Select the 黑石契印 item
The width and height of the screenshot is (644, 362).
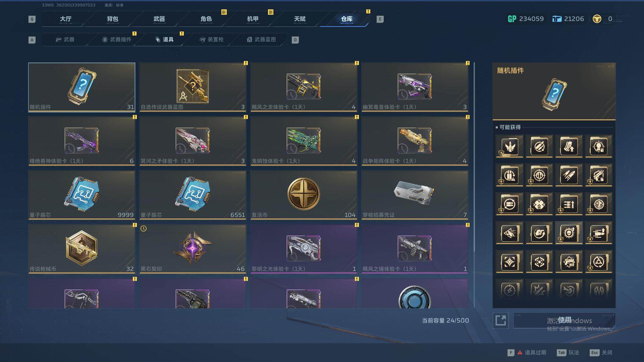click(x=193, y=249)
